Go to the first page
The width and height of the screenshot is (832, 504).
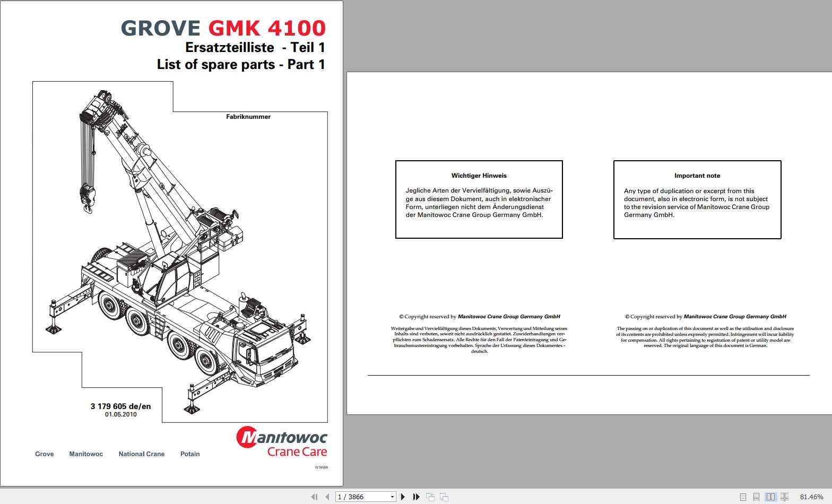tap(314, 497)
